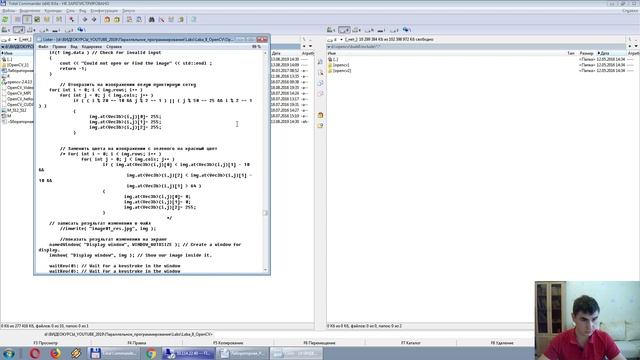Screen dimensions: 640x360
Task: Open the Кодировка menu in Lister window
Action: click(92, 47)
